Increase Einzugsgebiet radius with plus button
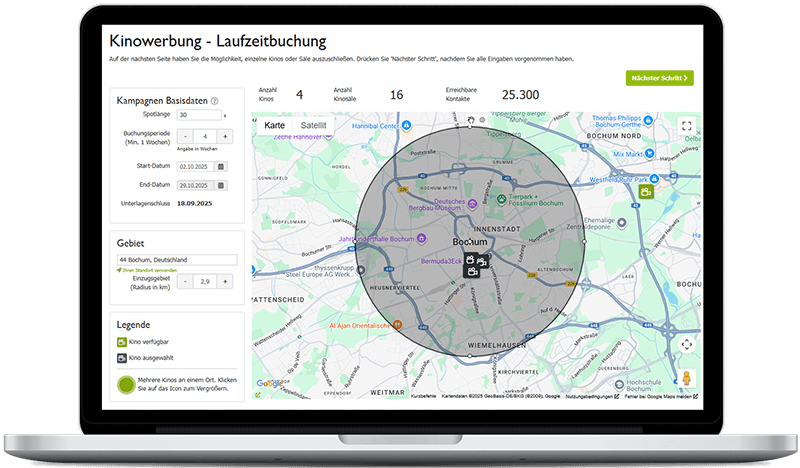 (x=225, y=281)
